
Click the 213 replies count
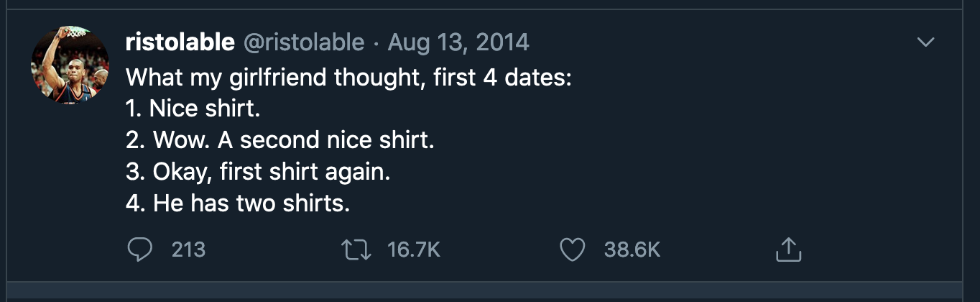(x=189, y=250)
